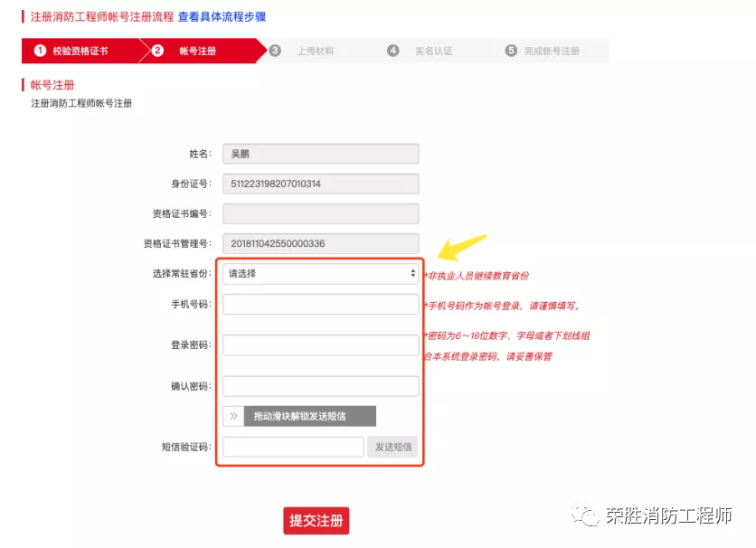Return to the 校验资格证书 step tab
Viewport: 756px width, 548px height.
coord(81,52)
